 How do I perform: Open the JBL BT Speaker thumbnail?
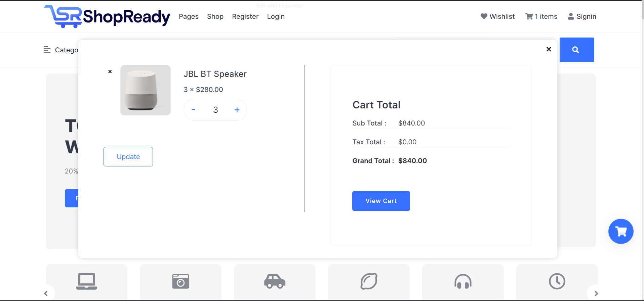(146, 90)
